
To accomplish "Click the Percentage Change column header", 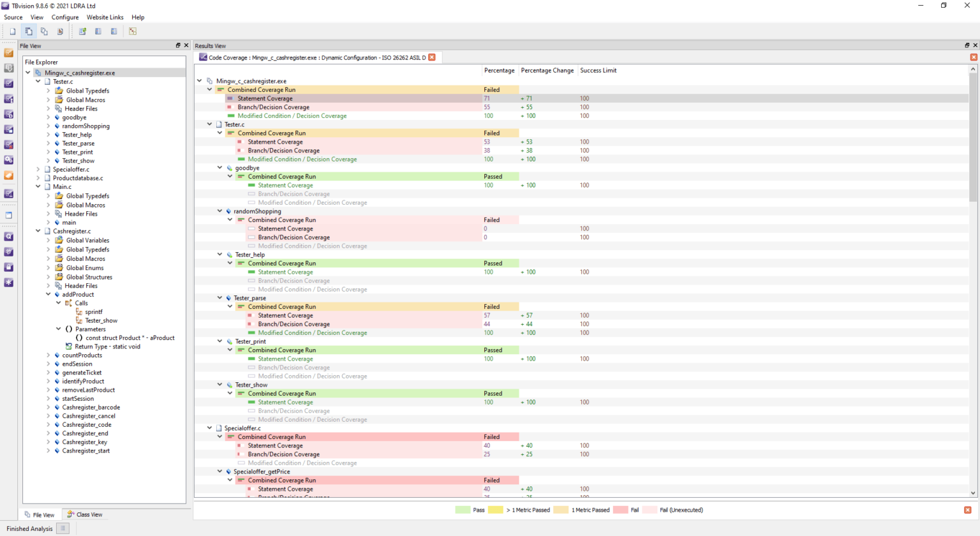I will coord(547,70).
